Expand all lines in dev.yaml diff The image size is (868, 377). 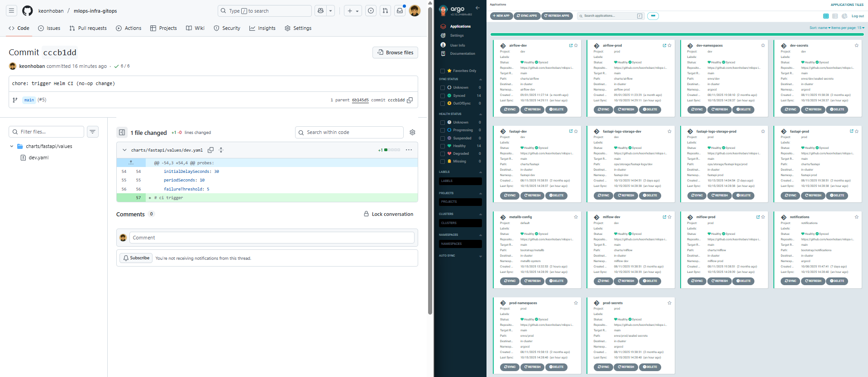[221, 150]
